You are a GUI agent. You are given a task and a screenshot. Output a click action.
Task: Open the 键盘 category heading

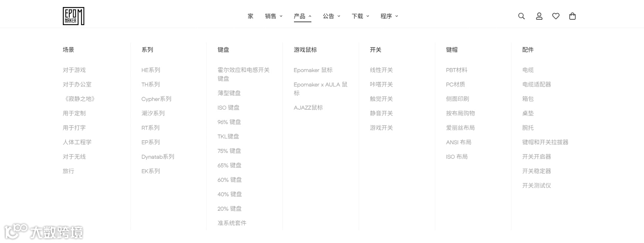point(223,50)
